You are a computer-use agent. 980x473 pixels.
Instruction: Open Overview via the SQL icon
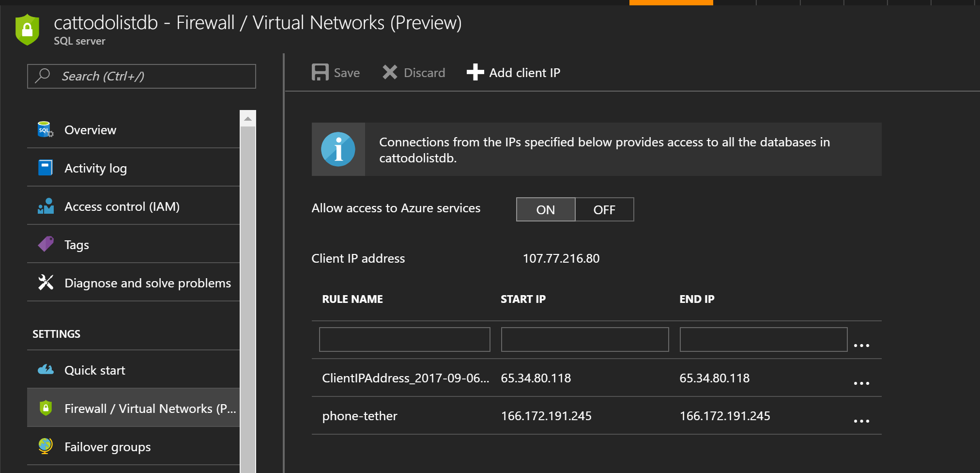click(46, 130)
